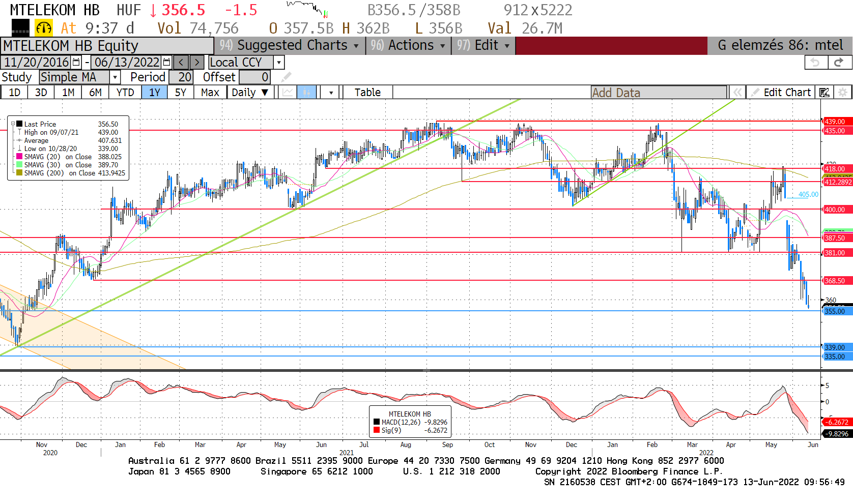The width and height of the screenshot is (853, 504).
Task: Open chart settings gear icon
Action: 843,92
